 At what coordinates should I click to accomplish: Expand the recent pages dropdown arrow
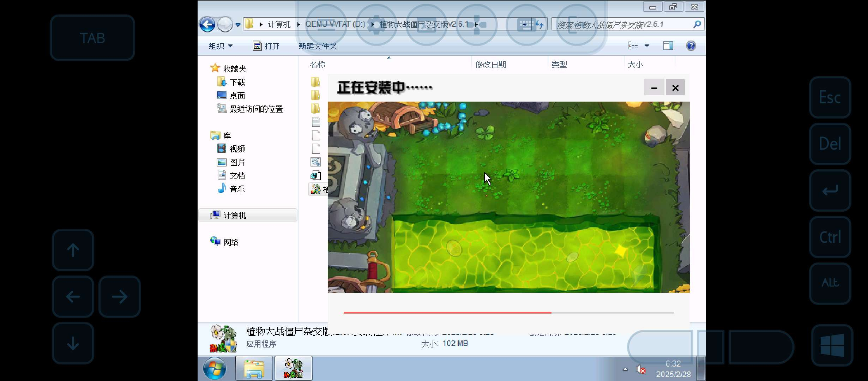[x=238, y=25]
